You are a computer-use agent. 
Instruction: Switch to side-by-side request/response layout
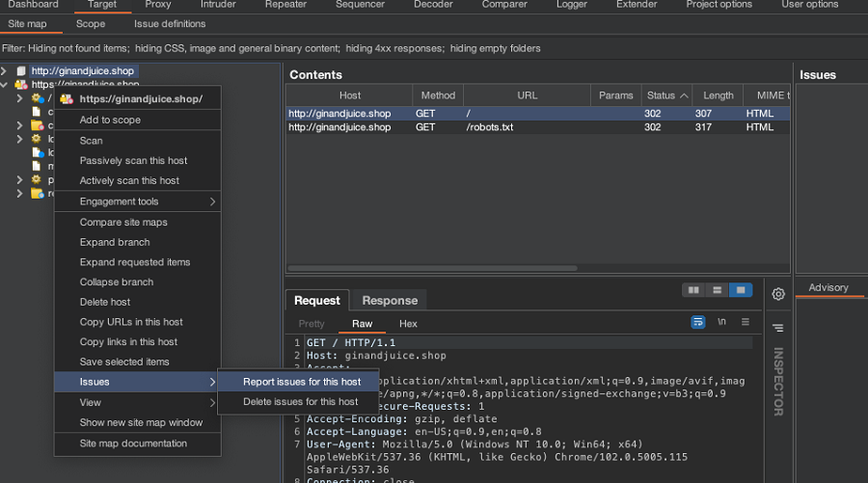pos(692,290)
